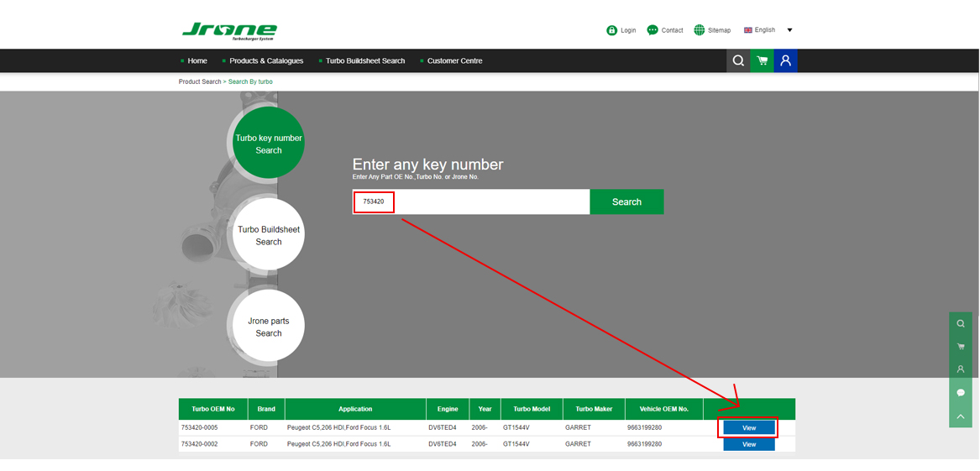Select Turbo key number Search circle

[x=269, y=144]
